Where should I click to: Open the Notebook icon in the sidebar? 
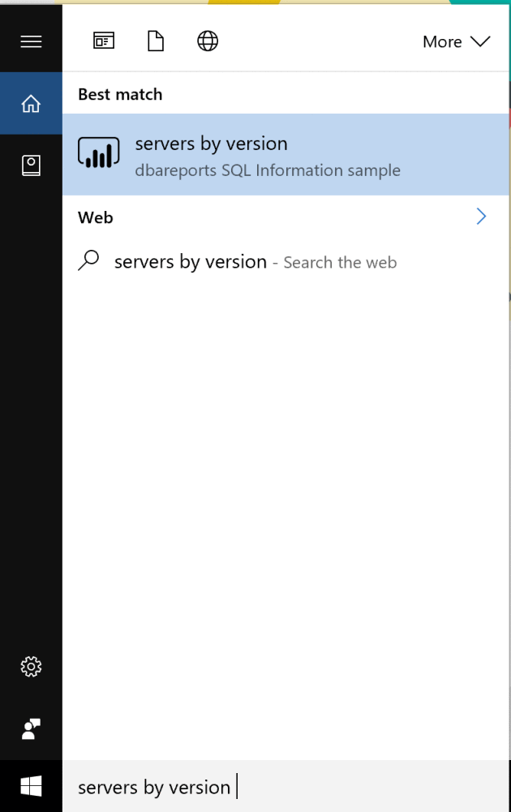click(x=31, y=165)
